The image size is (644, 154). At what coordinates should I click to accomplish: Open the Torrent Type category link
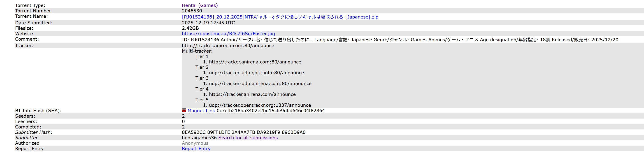(x=200, y=5)
